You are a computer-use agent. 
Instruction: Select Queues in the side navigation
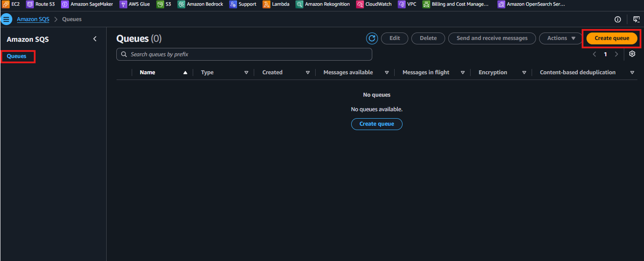17,56
